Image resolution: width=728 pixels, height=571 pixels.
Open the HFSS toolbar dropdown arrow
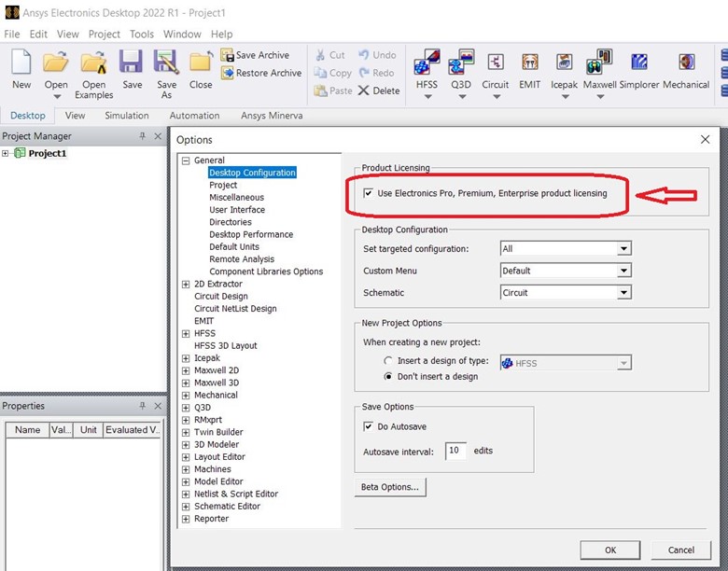click(x=428, y=97)
